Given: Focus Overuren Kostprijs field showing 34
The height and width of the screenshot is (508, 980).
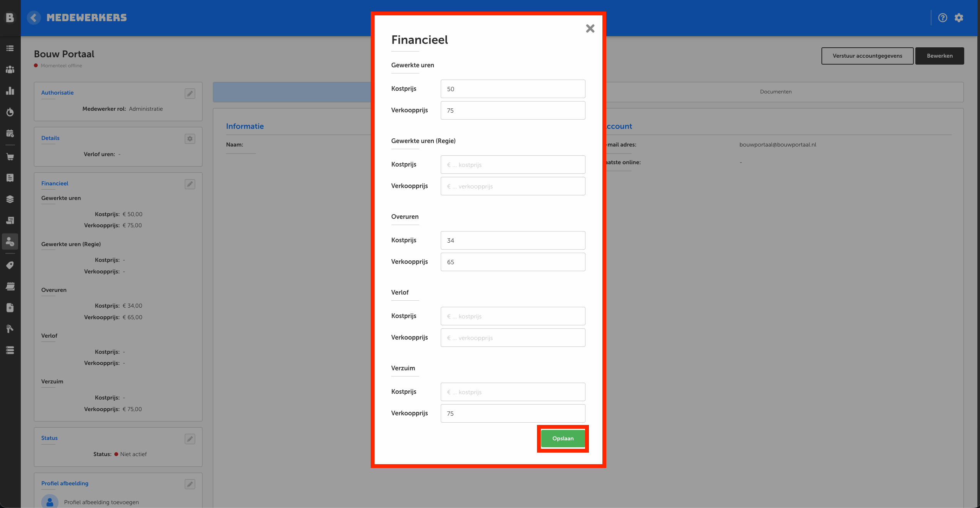Looking at the screenshot, I should [x=513, y=240].
